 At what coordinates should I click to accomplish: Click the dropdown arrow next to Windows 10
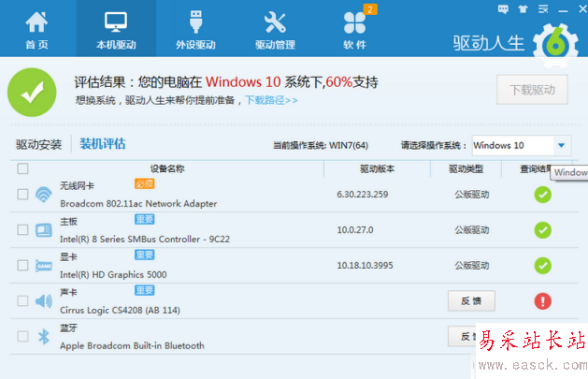562,146
